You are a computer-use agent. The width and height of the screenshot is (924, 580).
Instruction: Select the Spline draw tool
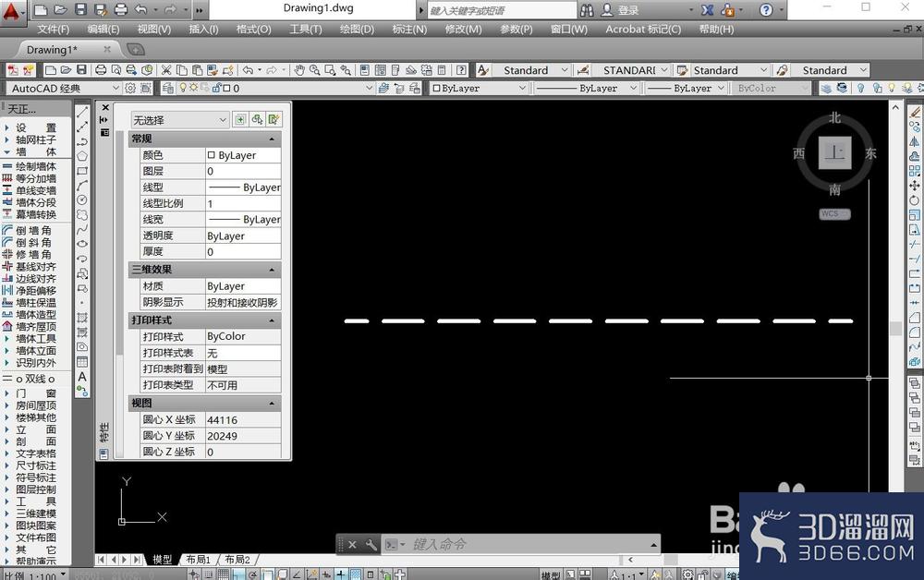point(82,229)
